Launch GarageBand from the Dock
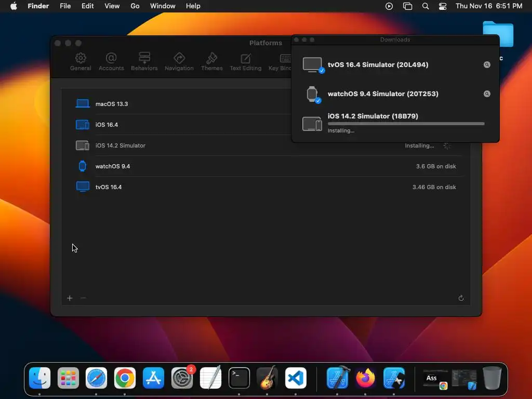Viewport: 532px width, 399px height. 268,378
